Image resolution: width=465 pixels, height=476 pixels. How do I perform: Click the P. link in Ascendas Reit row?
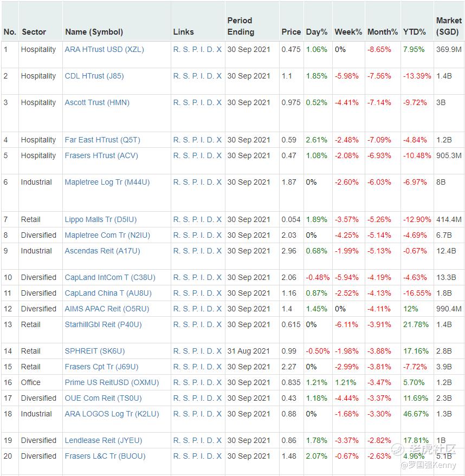195,251
